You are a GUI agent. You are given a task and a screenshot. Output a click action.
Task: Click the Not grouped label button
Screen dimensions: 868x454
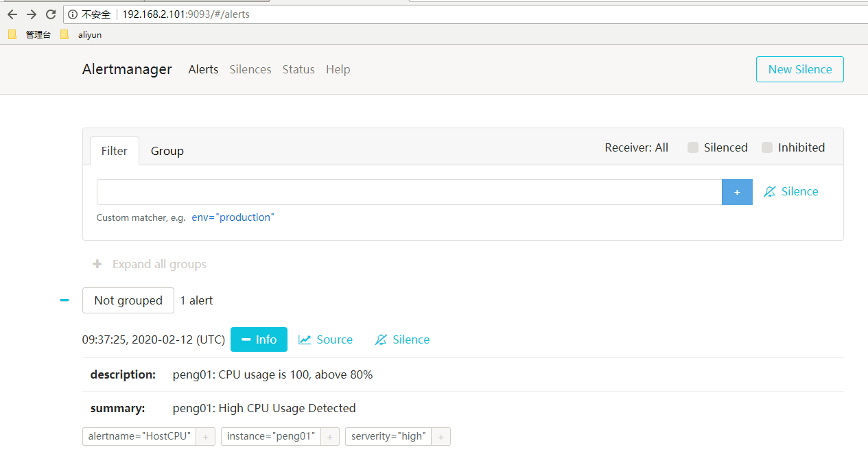(x=128, y=300)
